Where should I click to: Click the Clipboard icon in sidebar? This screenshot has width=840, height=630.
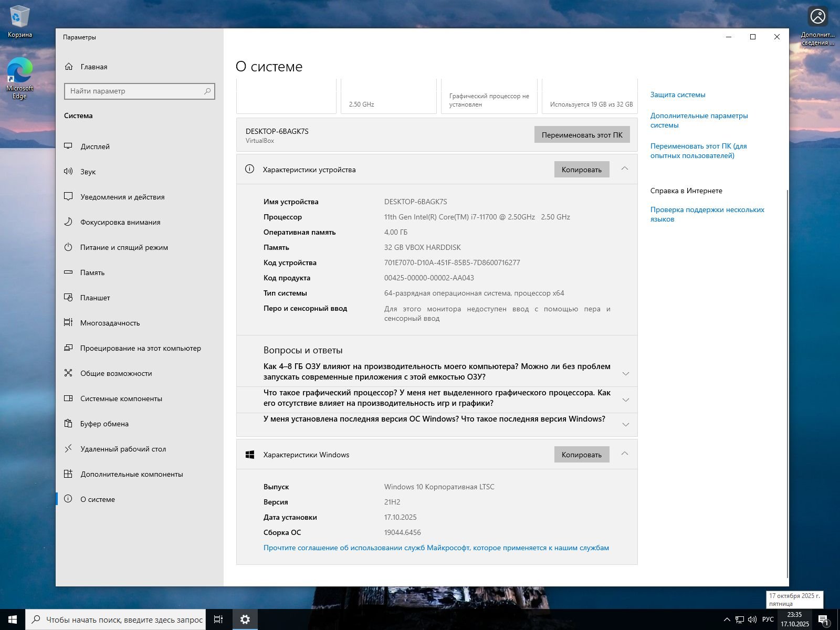(x=68, y=424)
